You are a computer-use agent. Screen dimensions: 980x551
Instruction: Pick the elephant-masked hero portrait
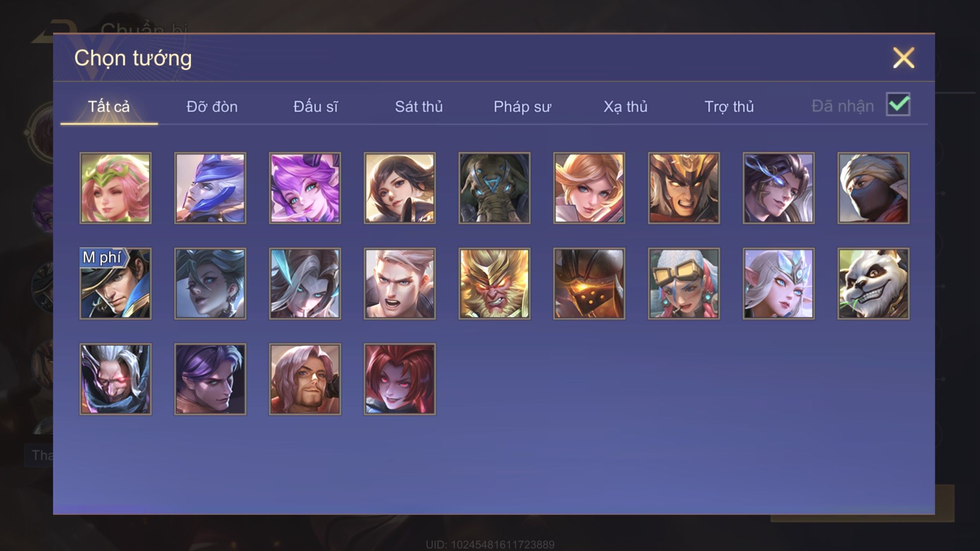tap(494, 188)
